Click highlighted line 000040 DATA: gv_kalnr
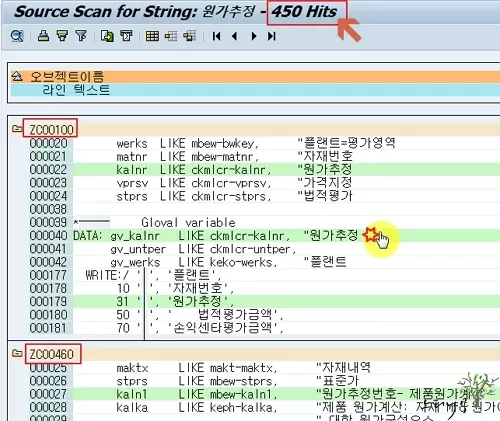 tap(264, 236)
